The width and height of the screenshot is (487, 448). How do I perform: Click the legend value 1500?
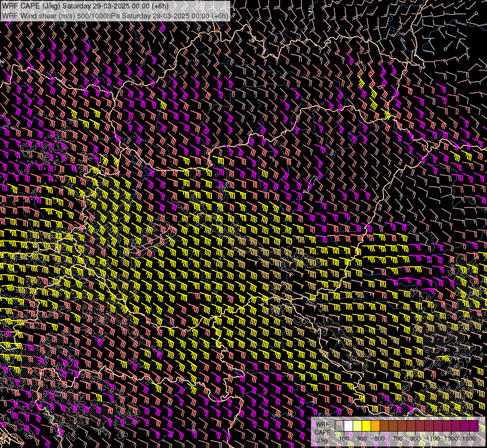pyautogui.click(x=469, y=439)
